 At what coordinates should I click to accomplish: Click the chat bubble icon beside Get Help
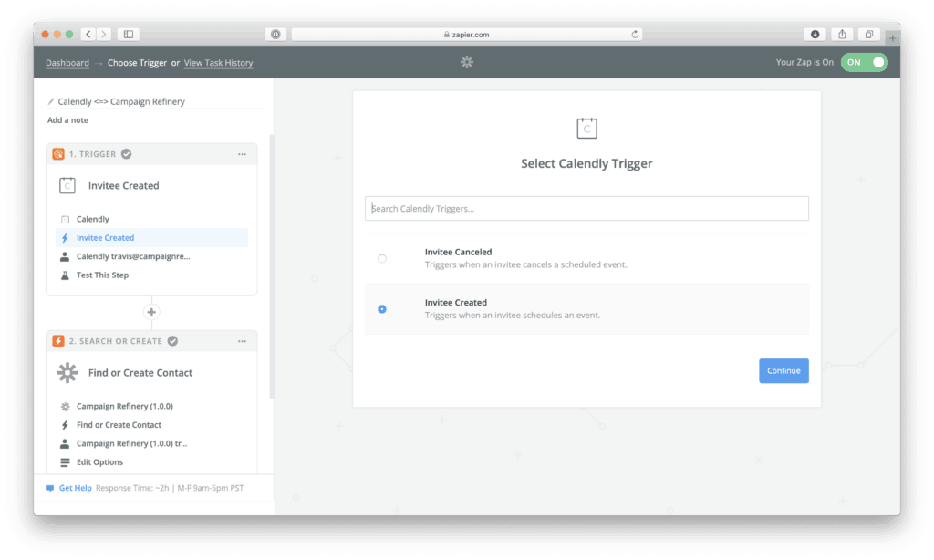pyautogui.click(x=50, y=488)
